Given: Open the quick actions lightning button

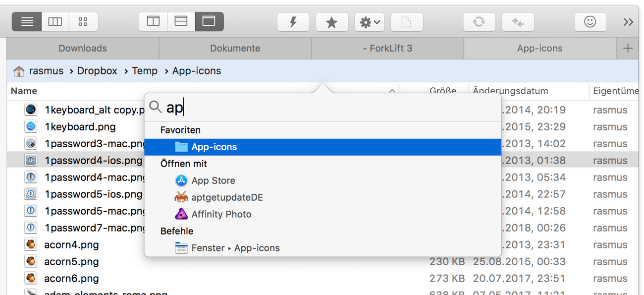Looking at the screenshot, I should [293, 22].
